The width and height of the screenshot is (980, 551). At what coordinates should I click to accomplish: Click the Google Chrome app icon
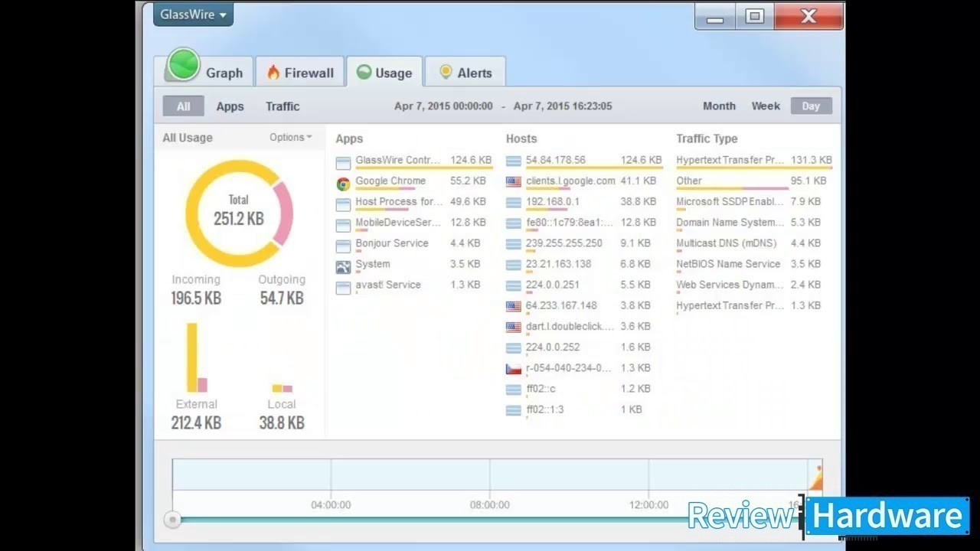coord(343,184)
